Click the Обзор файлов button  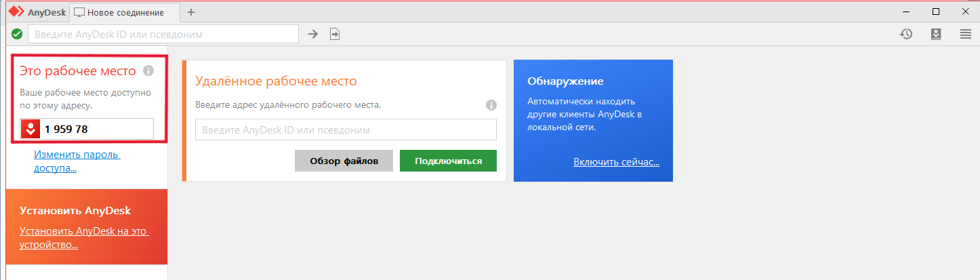pyautogui.click(x=344, y=161)
